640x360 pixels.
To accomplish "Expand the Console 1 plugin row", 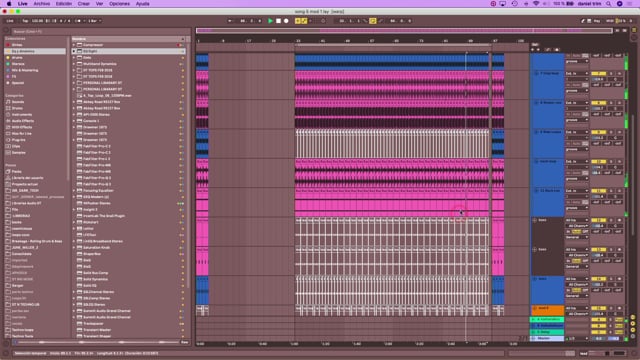I will tap(74, 121).
